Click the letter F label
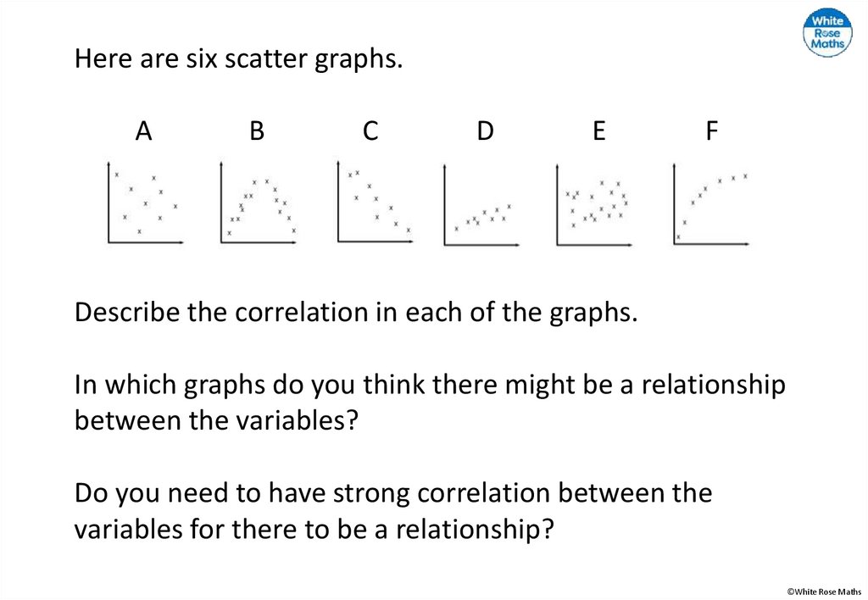Screen dimensions: 868x600 [x=711, y=131]
